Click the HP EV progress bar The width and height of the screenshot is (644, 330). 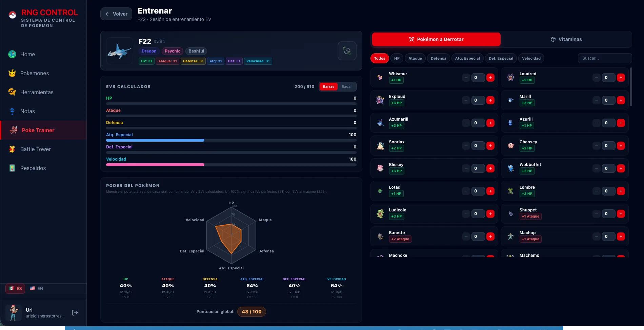(x=231, y=104)
